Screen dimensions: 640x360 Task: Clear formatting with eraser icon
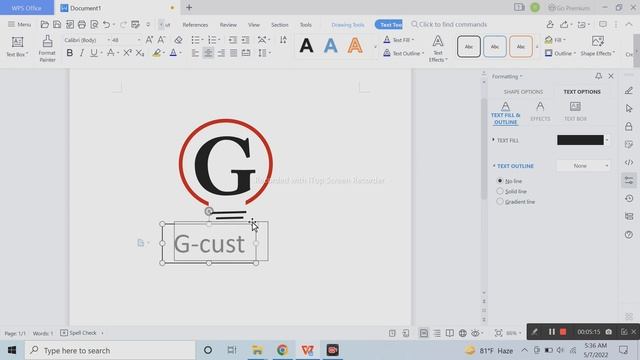(x=178, y=40)
